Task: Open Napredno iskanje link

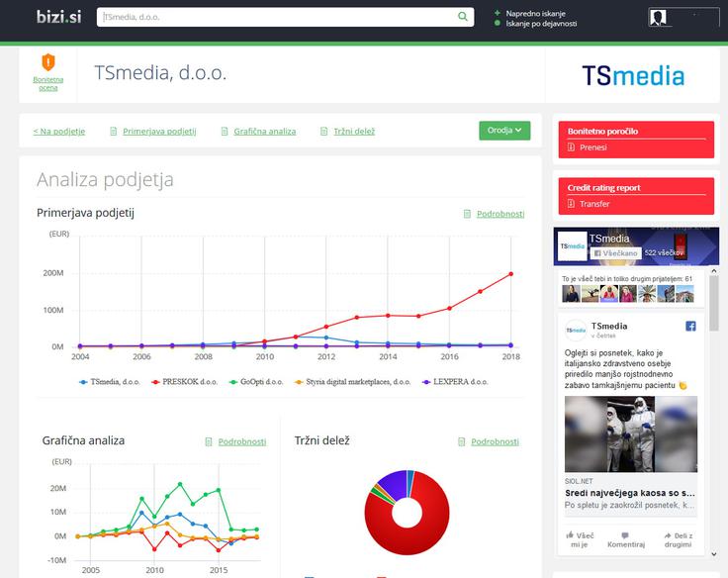Action: [535, 14]
